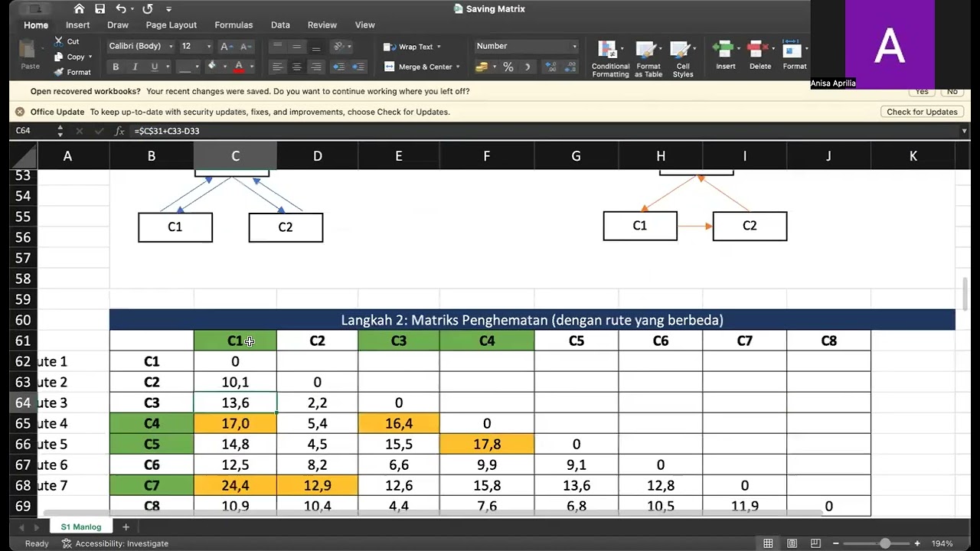The height and width of the screenshot is (551, 980).
Task: Click Merge & Center
Action: 418,67
